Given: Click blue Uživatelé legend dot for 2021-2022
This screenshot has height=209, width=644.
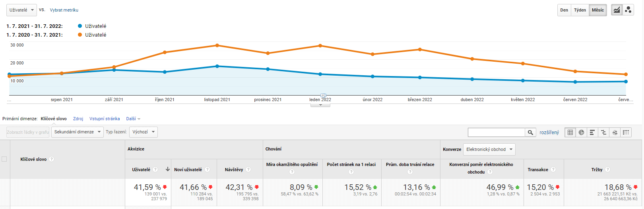Looking at the screenshot, I should (80, 26).
